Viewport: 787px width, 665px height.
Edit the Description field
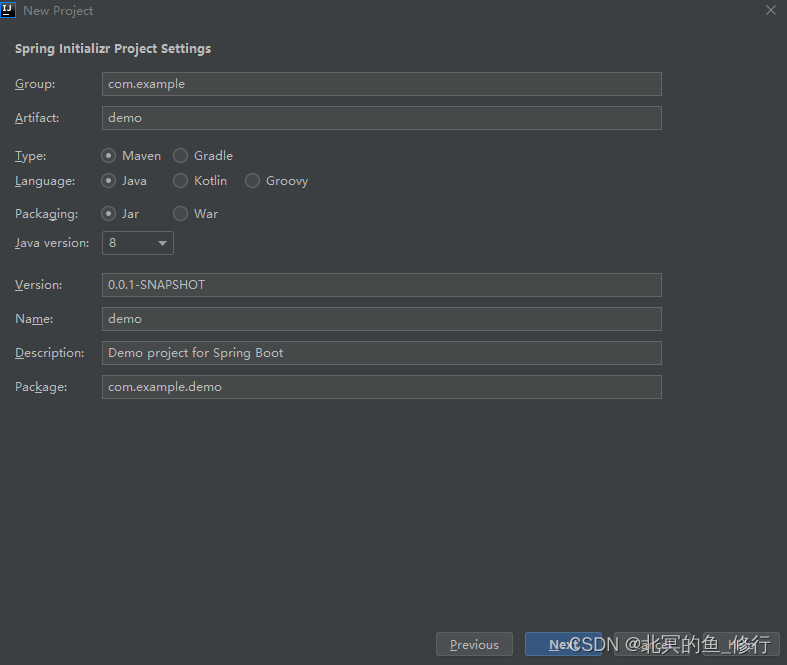click(x=381, y=353)
